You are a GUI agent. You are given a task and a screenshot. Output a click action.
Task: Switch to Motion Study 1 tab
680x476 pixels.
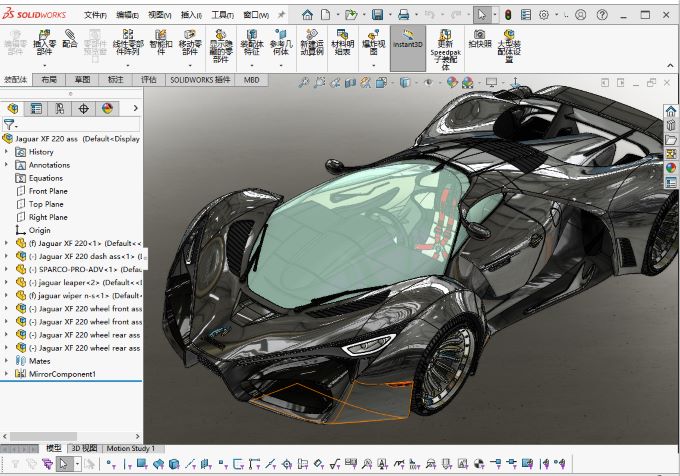tap(131, 448)
